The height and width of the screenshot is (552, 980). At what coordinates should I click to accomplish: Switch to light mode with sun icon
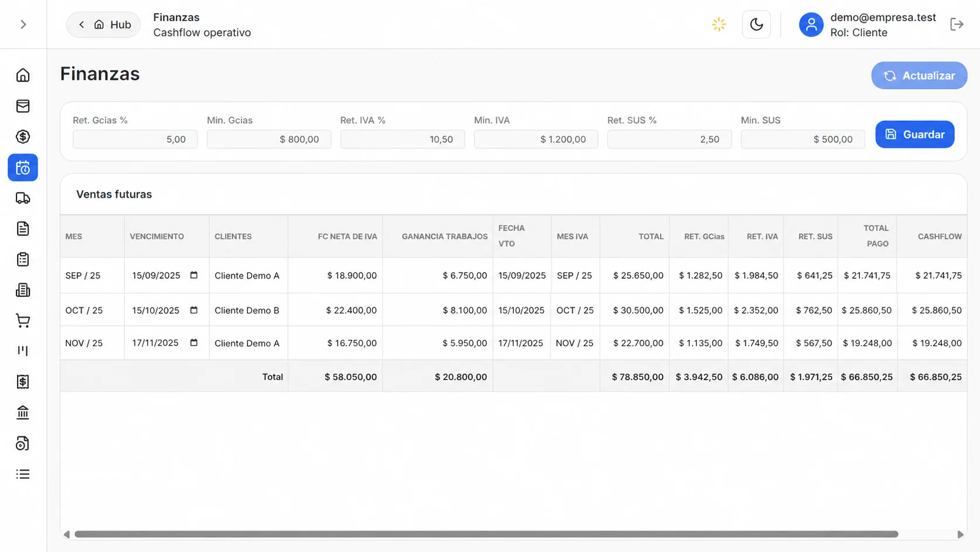[x=719, y=24]
